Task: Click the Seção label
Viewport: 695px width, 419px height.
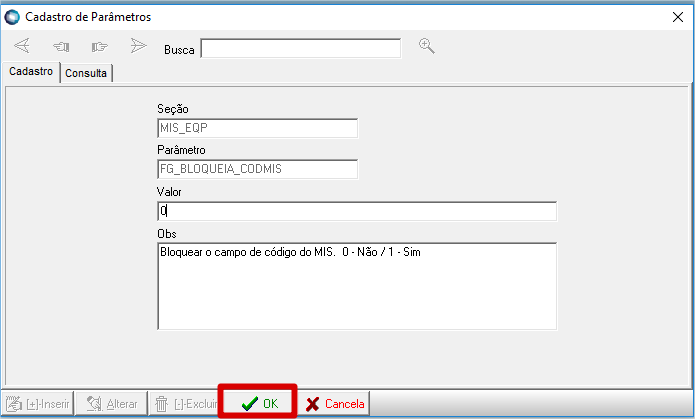Action: pyautogui.click(x=173, y=109)
